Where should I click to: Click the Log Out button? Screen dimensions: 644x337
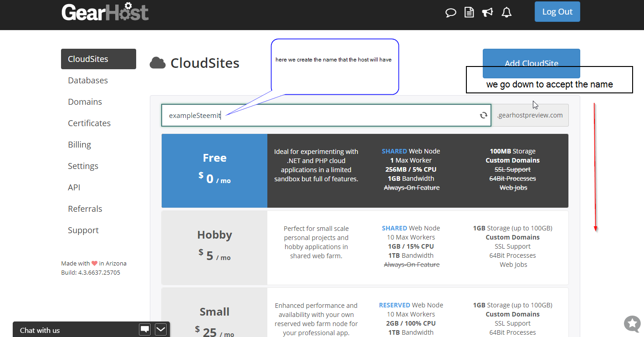(x=557, y=11)
